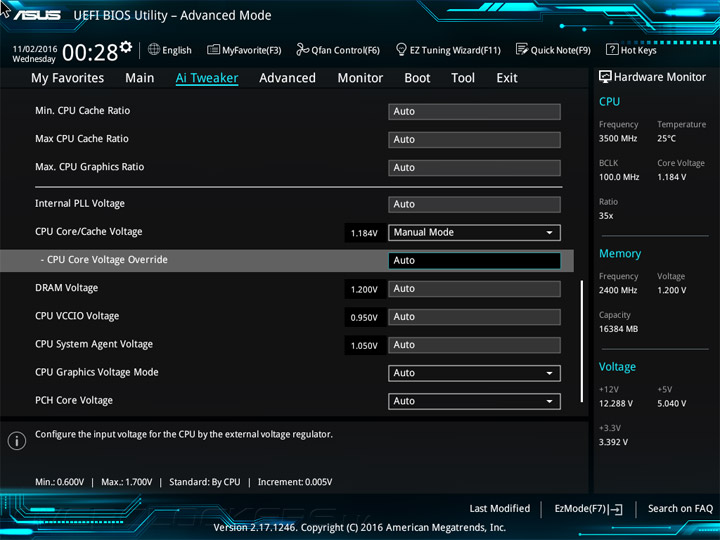The image size is (720, 540).
Task: Click the settings gear next to the clock
Action: [126, 47]
